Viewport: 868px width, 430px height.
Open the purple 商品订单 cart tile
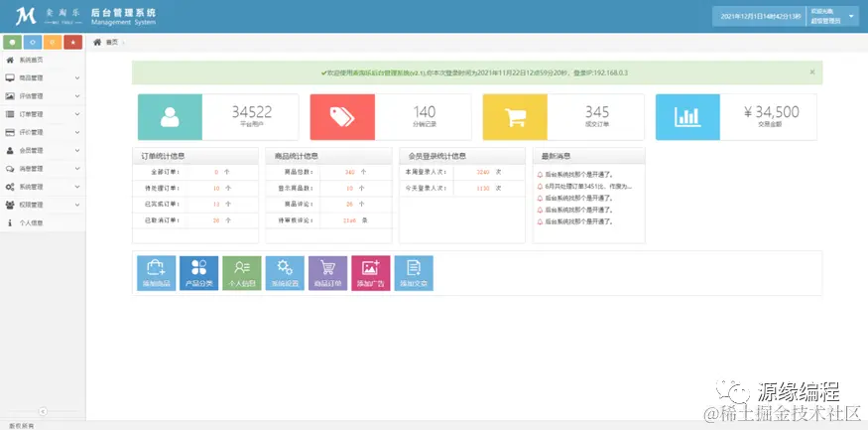click(327, 273)
